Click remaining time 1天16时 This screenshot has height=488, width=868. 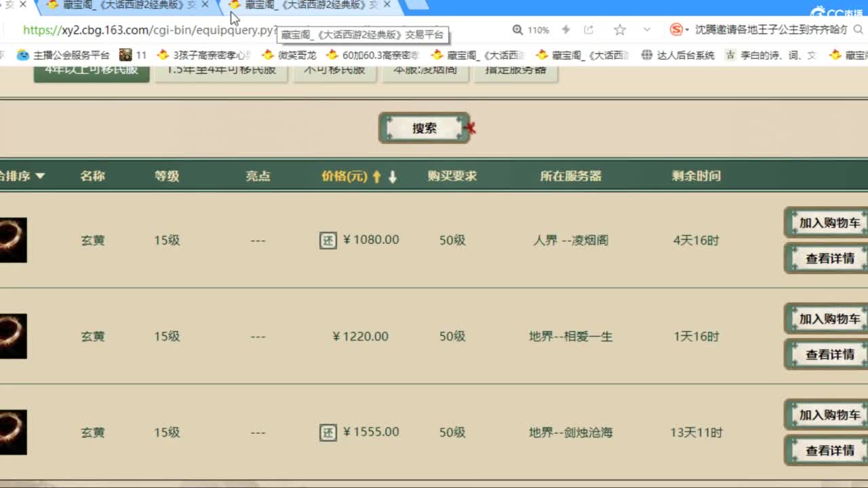coord(696,336)
